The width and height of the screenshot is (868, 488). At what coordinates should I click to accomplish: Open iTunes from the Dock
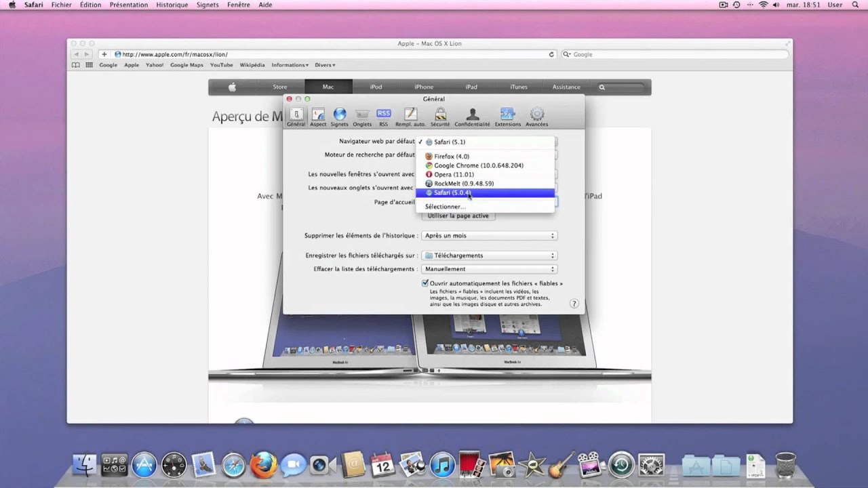(442, 465)
